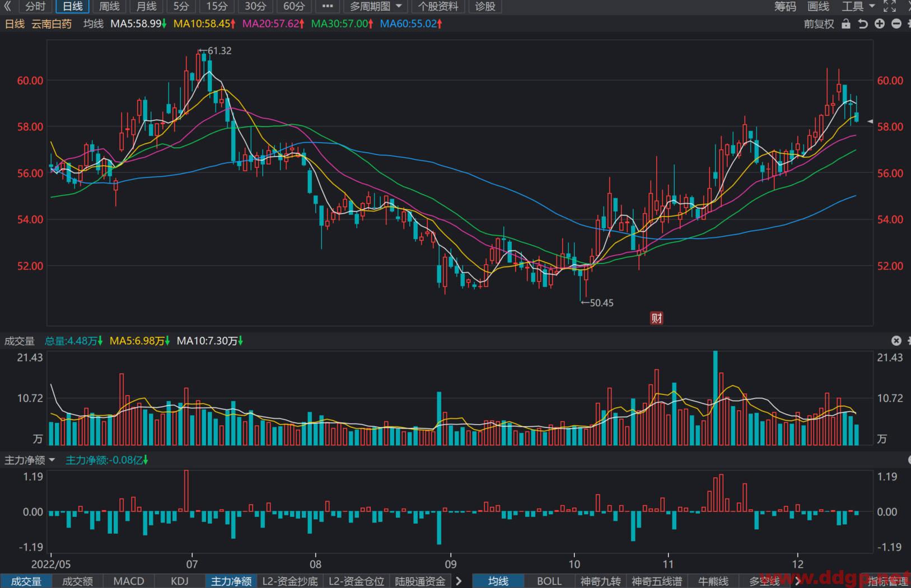Select the MACD indicator tab
911x588 pixels.
(x=129, y=581)
